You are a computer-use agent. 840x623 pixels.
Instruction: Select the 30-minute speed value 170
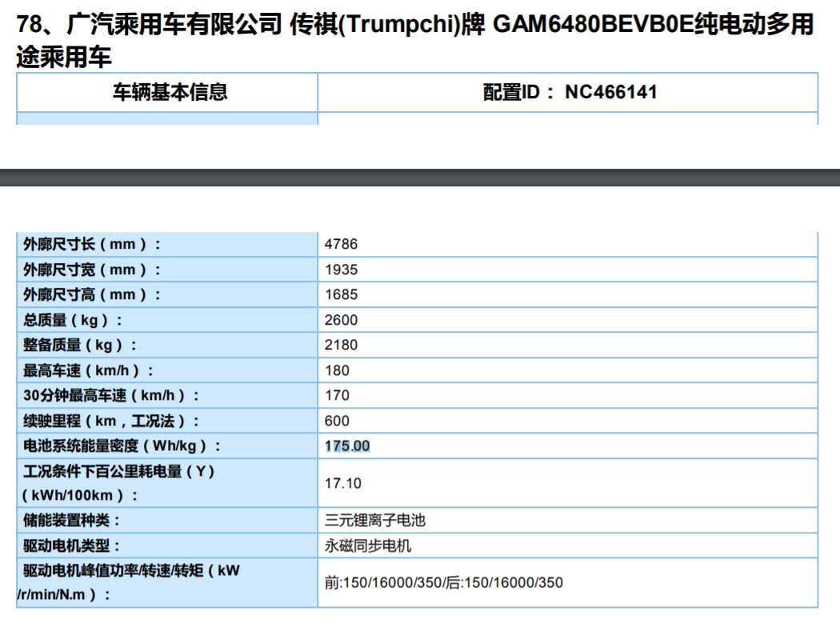pos(337,395)
